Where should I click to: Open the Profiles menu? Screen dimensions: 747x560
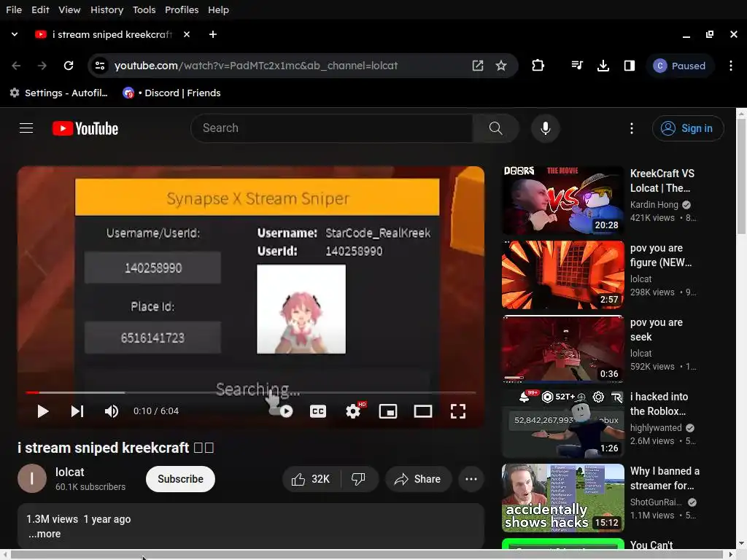pyautogui.click(x=182, y=9)
